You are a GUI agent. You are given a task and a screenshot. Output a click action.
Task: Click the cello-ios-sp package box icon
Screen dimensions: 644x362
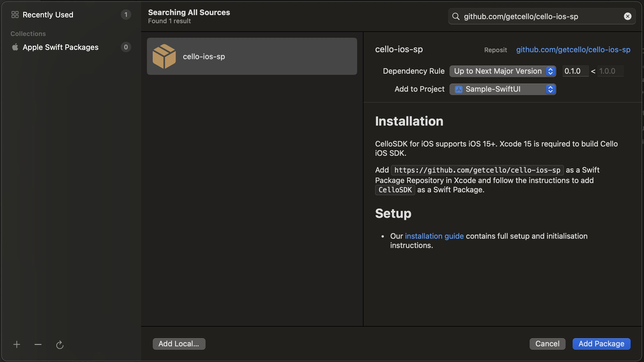[164, 56]
